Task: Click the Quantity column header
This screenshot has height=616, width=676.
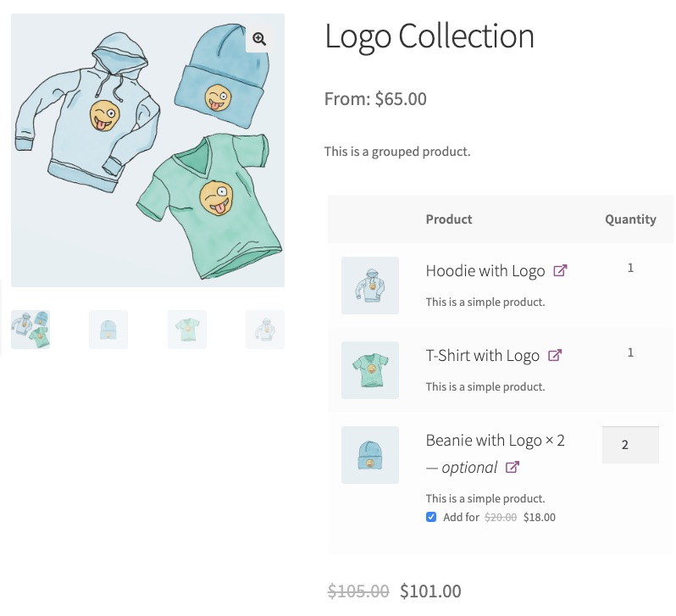Action: 630,219
